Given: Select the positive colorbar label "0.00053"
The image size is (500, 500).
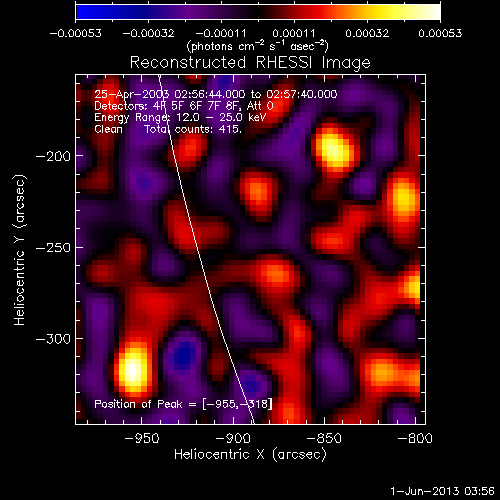Looking at the screenshot, I should click(440, 33).
